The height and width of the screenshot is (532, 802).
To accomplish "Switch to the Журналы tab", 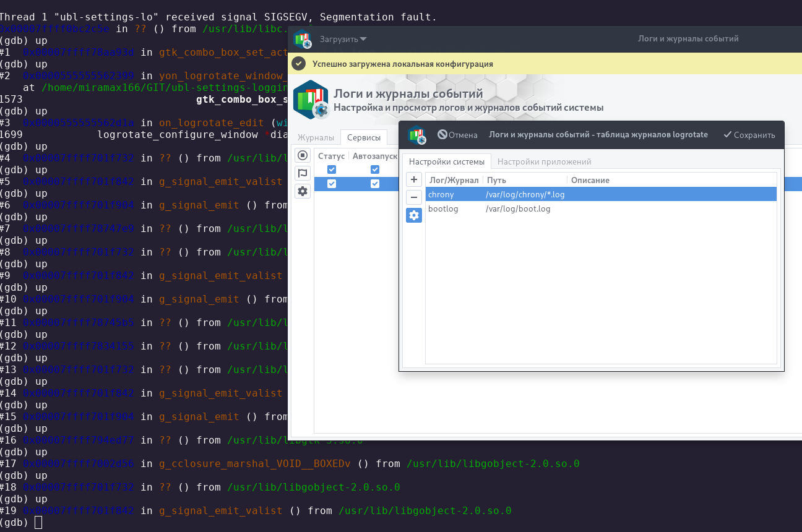I will pyautogui.click(x=316, y=137).
